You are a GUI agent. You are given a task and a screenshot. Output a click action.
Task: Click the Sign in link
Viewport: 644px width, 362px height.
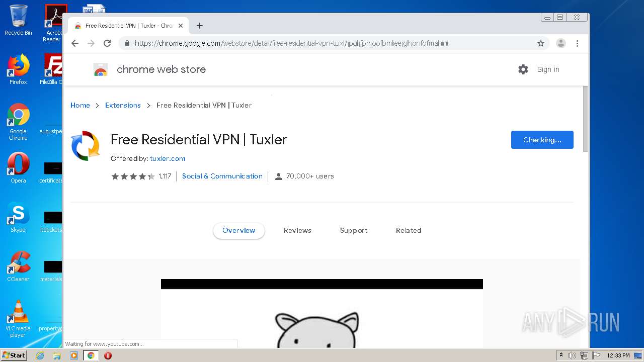(548, 69)
